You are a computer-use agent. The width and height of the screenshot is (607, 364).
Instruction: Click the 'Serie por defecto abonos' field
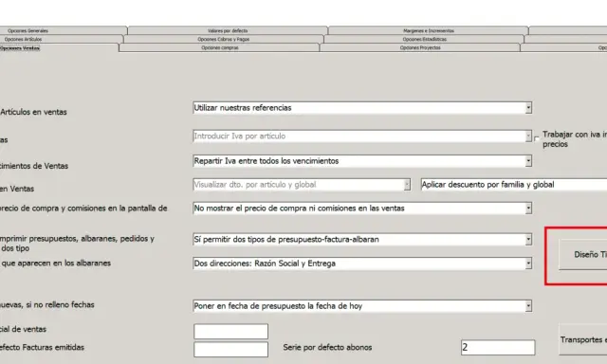[x=498, y=347]
